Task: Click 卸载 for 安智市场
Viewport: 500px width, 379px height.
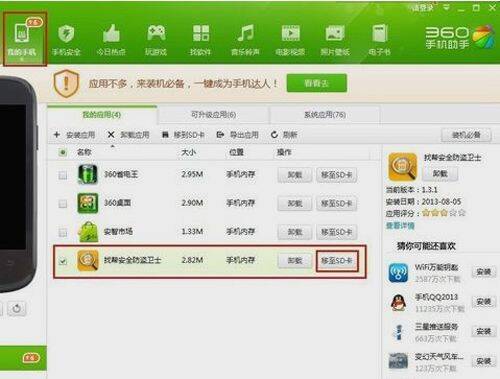Action: (x=295, y=232)
